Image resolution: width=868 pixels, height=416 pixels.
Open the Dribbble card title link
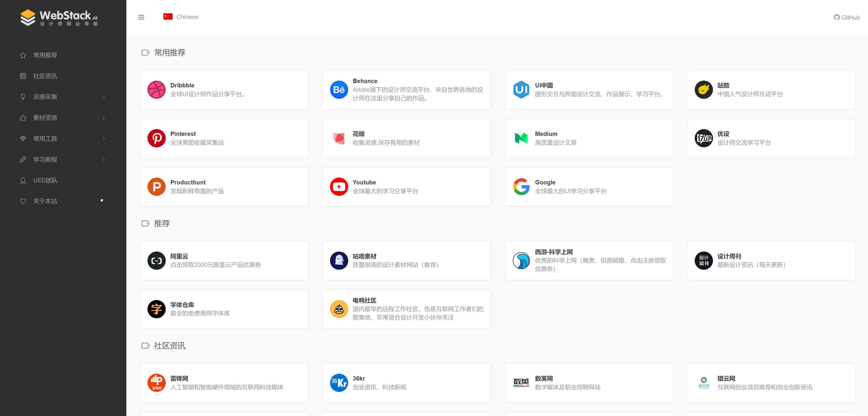[x=182, y=85]
